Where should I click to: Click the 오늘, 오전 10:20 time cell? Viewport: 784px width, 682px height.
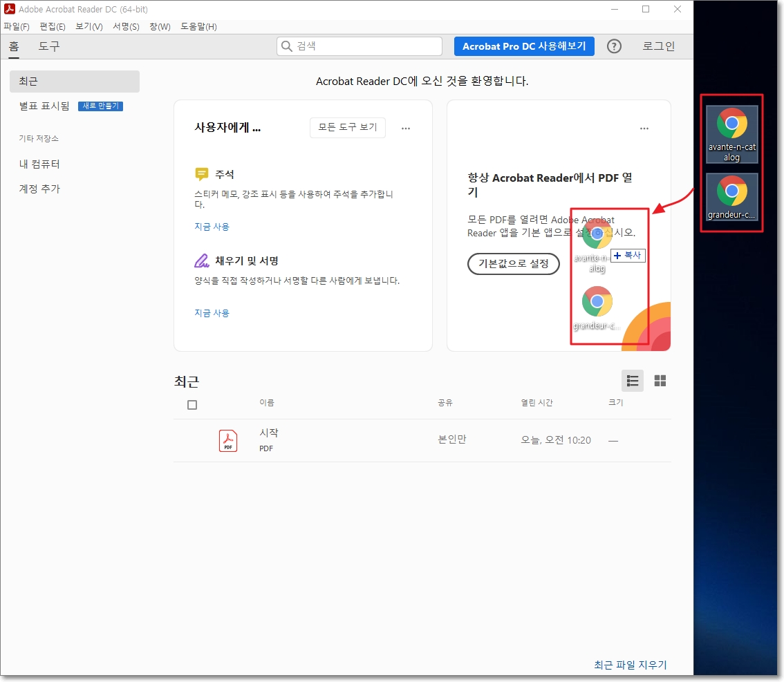[555, 440]
